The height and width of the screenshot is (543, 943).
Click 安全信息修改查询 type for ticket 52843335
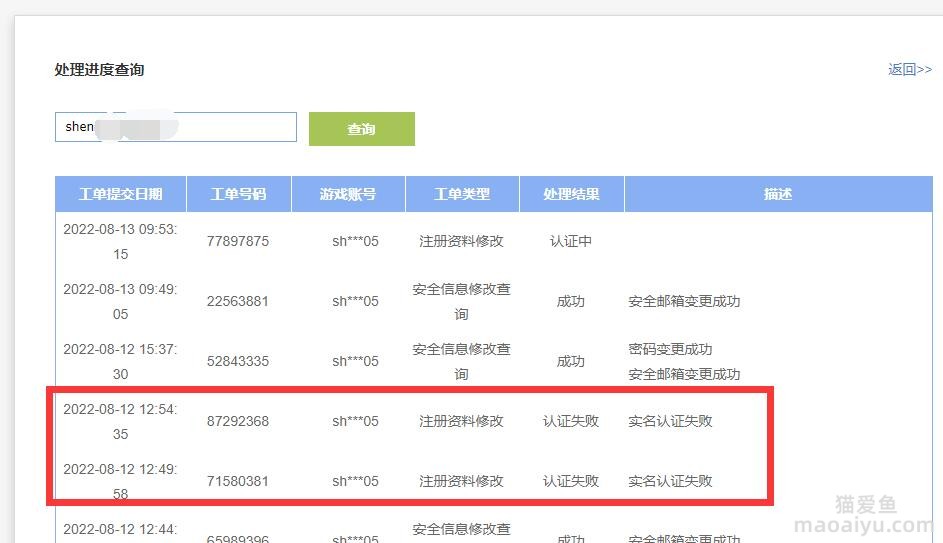(461, 362)
